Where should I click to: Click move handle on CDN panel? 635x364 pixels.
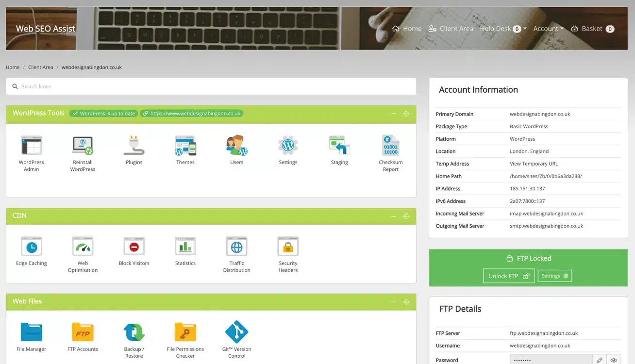(x=406, y=216)
